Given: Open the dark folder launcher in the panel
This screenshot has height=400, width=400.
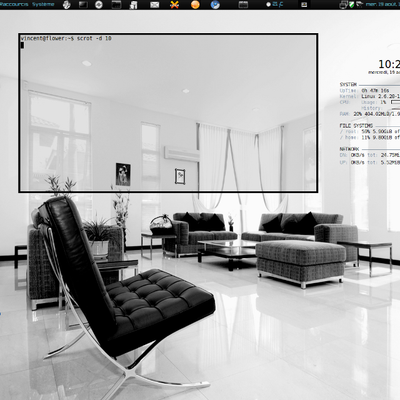Looking at the screenshot, I should click(x=116, y=5).
